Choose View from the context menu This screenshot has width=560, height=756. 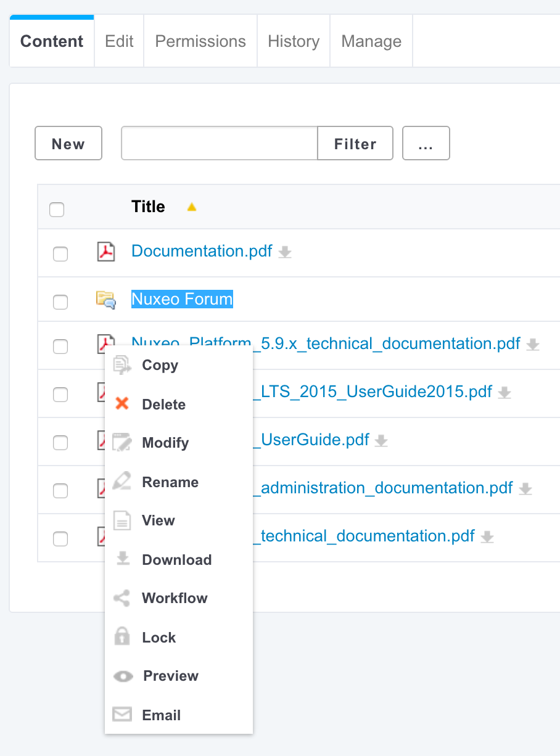[x=179, y=520]
